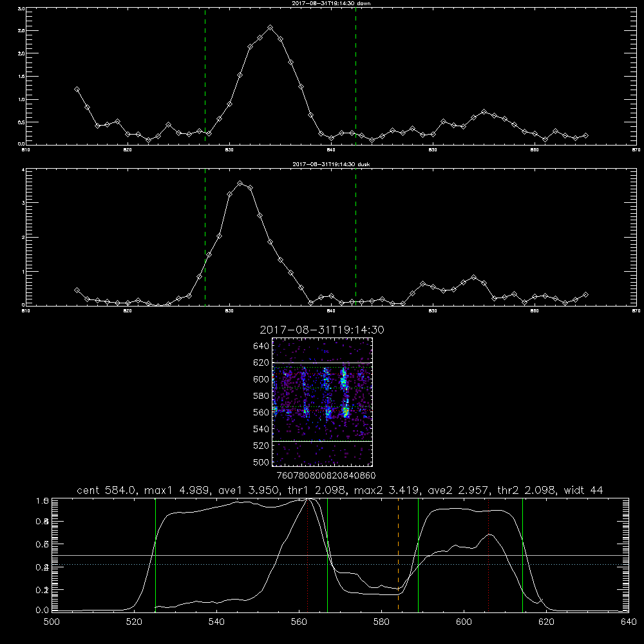This screenshot has width=644, height=644.
Task: Click the 500 label on the spectrogram y-axis
Action: (261, 462)
